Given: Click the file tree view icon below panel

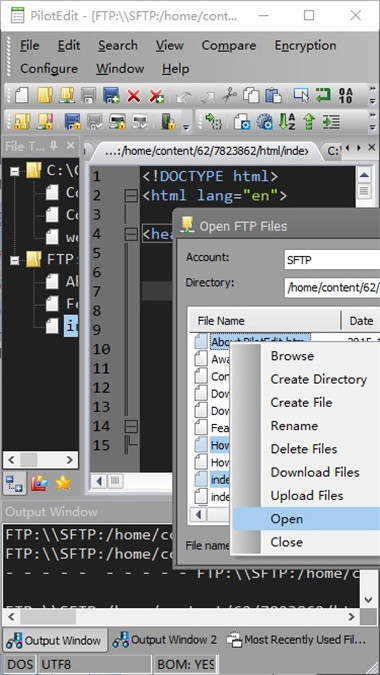Looking at the screenshot, I should 15,483.
